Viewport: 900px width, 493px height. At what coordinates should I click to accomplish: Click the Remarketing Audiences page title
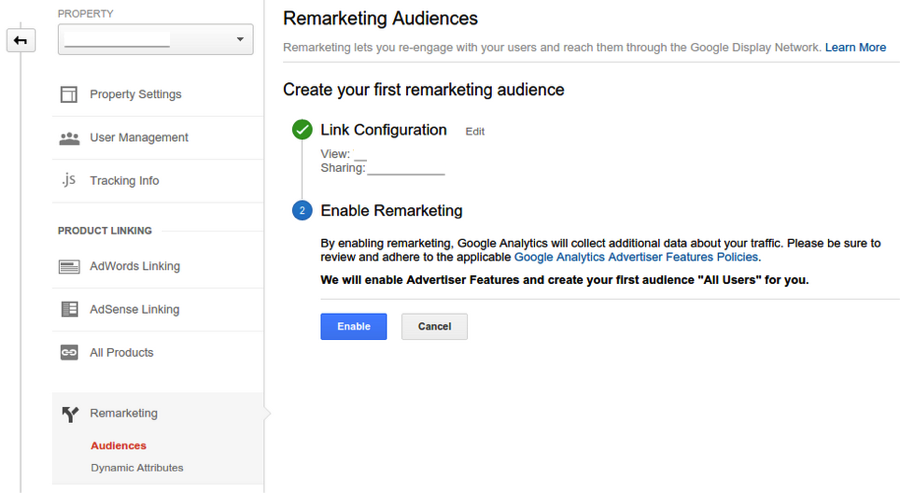(x=380, y=18)
